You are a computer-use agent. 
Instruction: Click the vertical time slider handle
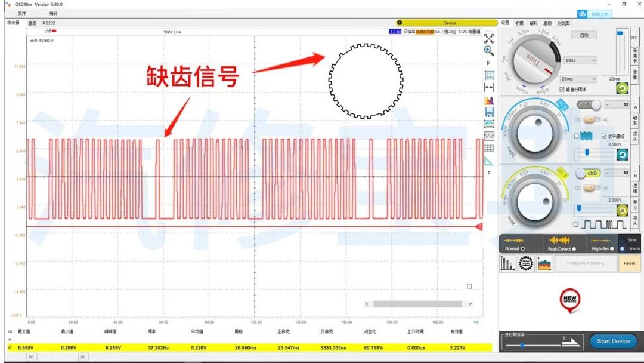620,33
